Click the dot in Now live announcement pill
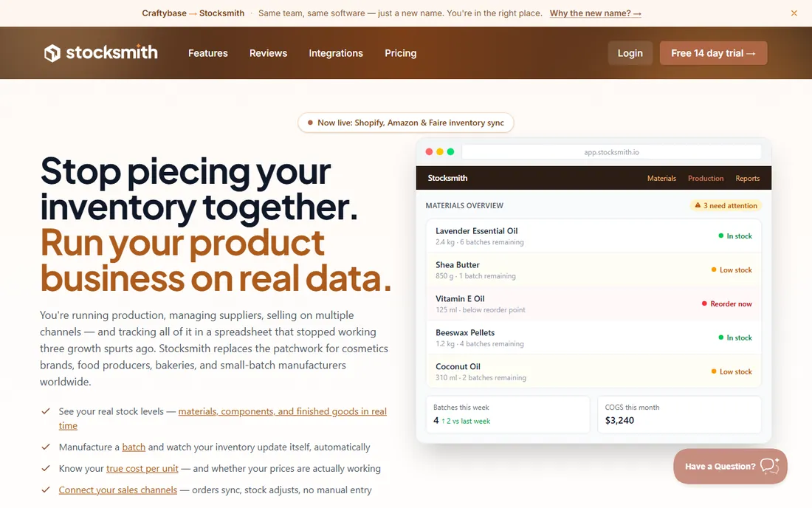 310,123
